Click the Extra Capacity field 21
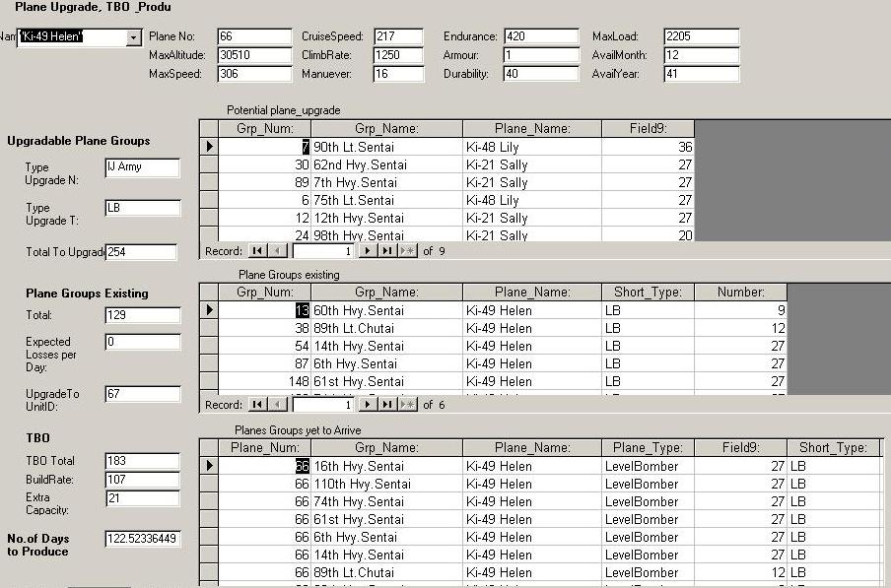891x588 pixels. (x=143, y=498)
